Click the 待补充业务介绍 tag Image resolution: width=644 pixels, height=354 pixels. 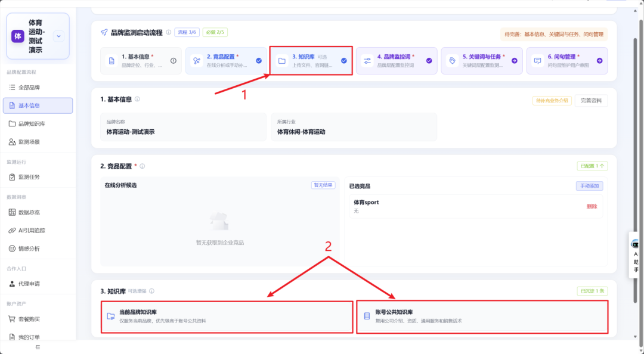click(552, 101)
